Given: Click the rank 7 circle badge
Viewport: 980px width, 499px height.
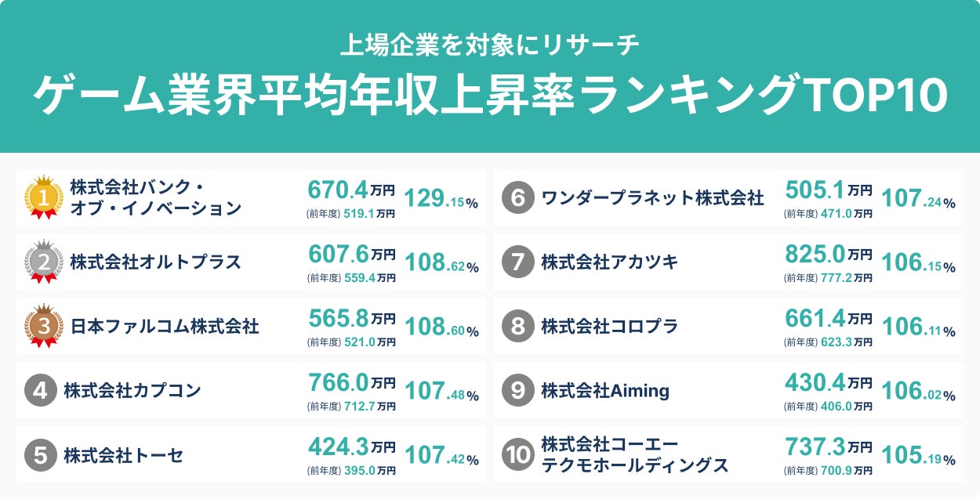Looking at the screenshot, I should point(517,262).
